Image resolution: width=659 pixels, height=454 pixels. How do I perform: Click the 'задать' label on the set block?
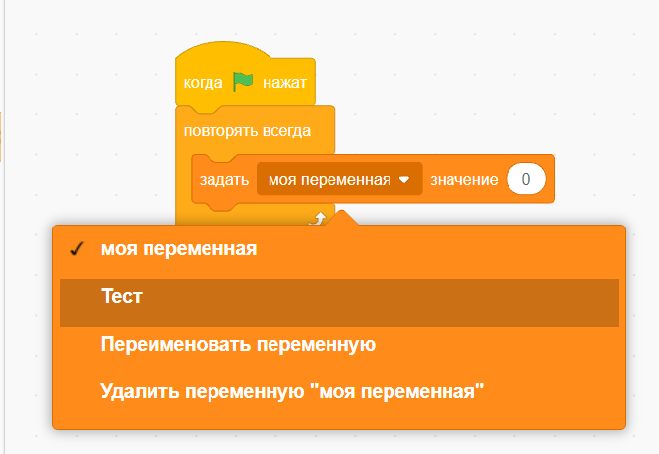[224, 180]
